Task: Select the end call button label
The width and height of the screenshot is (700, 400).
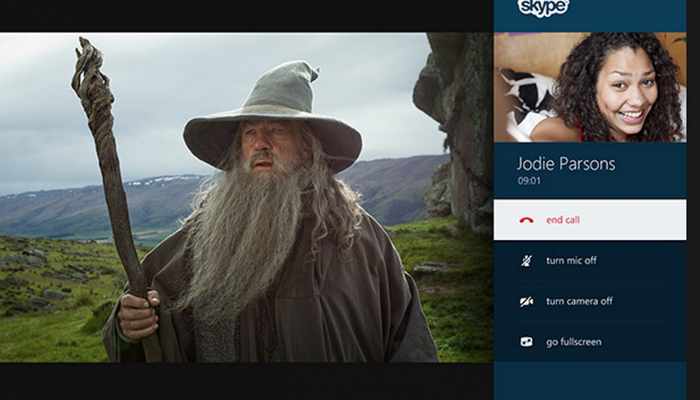Action: coord(563,220)
